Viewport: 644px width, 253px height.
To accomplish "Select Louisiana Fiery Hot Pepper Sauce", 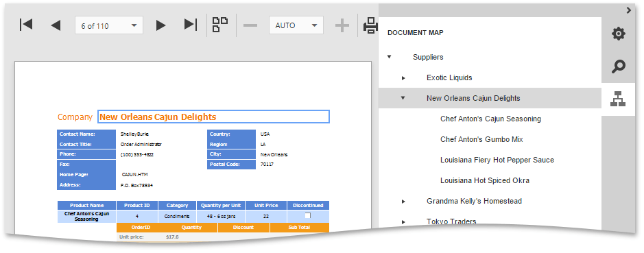I will (497, 160).
